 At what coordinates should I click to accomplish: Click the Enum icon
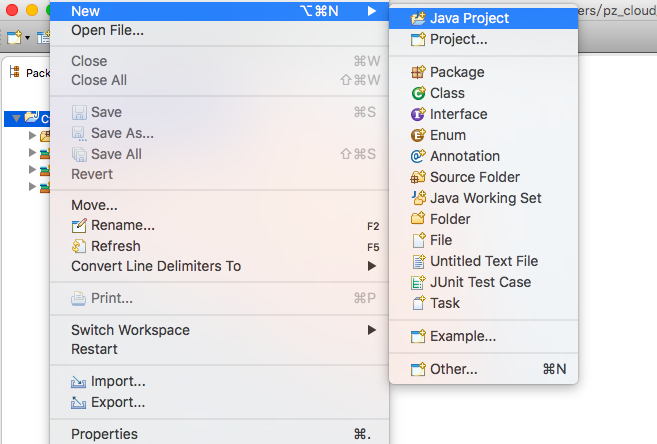point(419,135)
